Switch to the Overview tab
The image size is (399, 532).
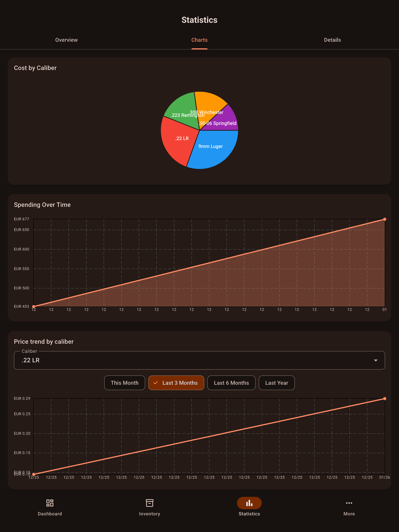pos(66,40)
